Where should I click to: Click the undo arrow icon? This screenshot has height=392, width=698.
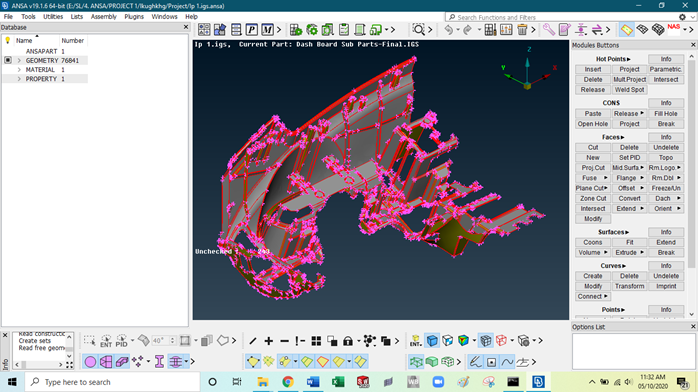449,30
